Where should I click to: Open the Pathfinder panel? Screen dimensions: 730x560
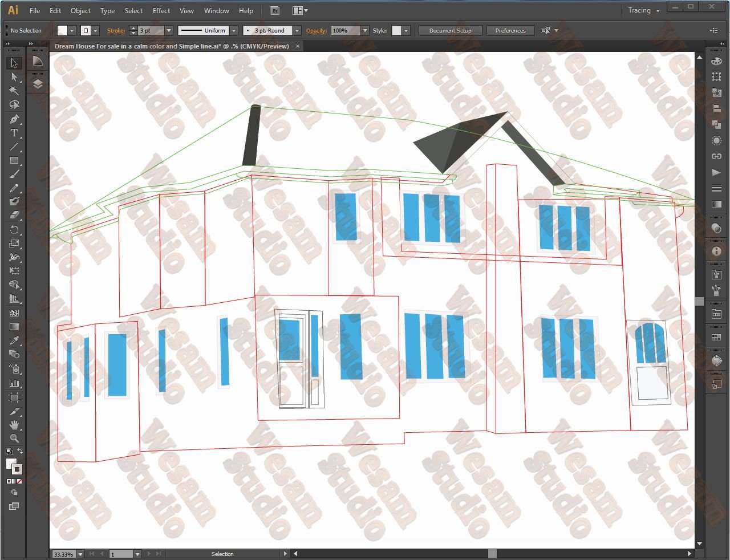pyautogui.click(x=716, y=124)
